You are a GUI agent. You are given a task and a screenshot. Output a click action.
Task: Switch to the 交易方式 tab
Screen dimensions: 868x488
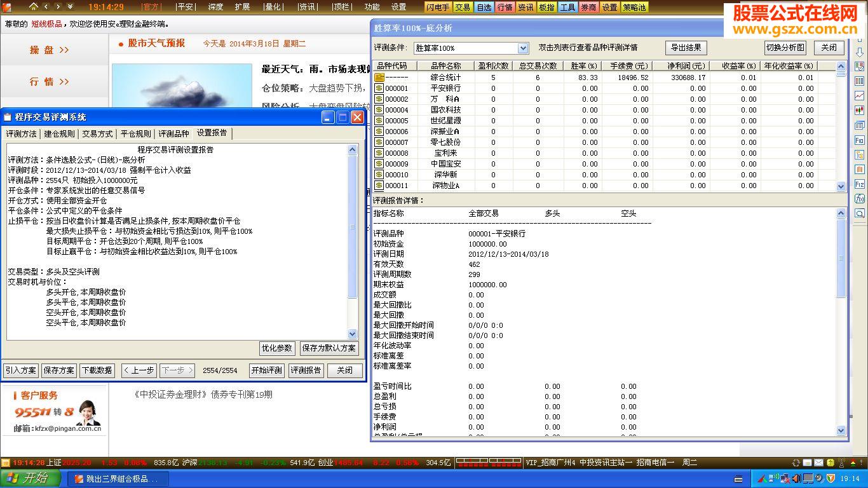tap(98, 133)
